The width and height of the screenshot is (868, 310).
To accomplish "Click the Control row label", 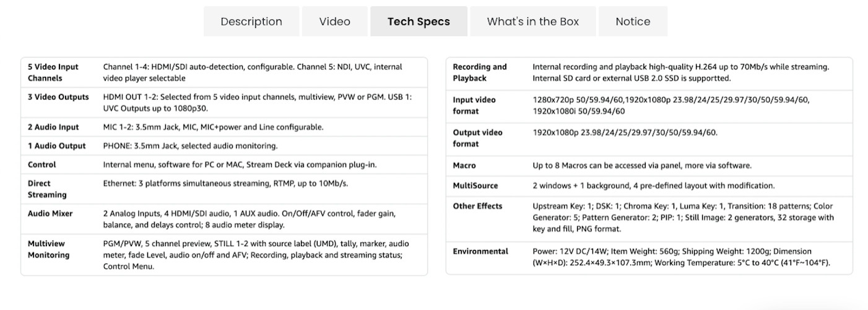I will click(42, 164).
